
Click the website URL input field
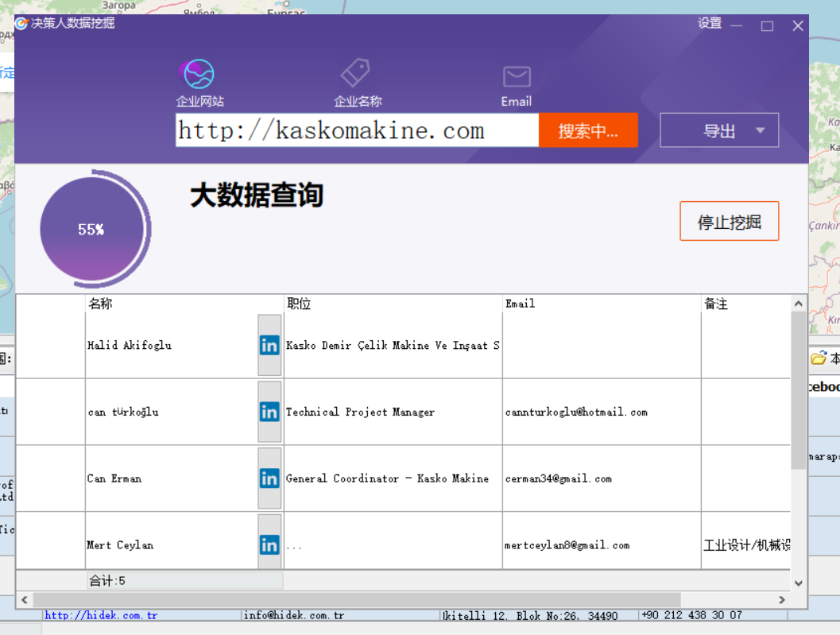coord(358,130)
